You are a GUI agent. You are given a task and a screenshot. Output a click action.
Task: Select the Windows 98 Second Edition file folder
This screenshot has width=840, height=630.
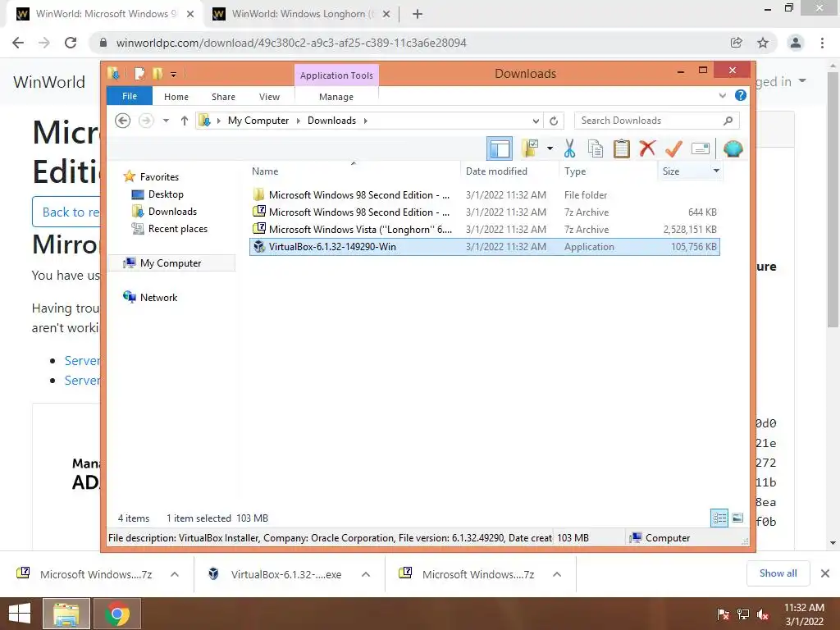[484, 195]
